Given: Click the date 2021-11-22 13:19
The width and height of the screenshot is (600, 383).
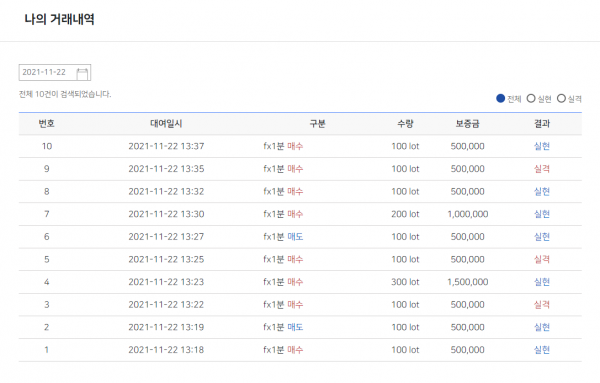Looking at the screenshot, I should tap(166, 327).
